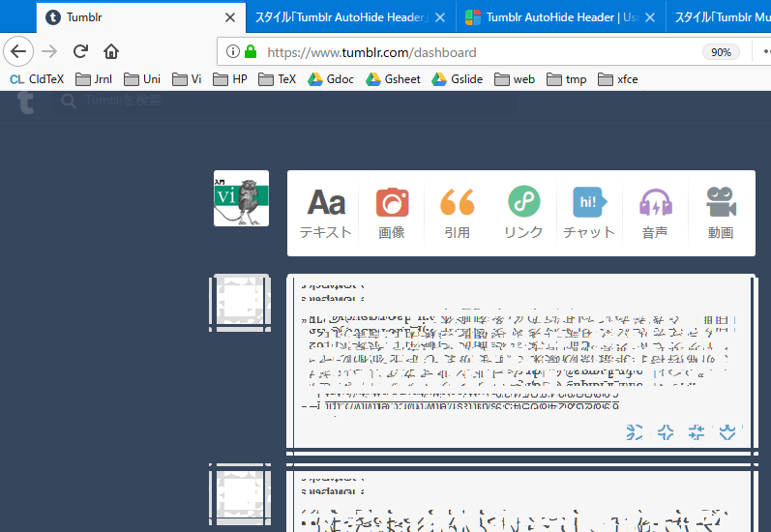This screenshot has width=771, height=532.
Task: Close the Tumblr tab
Action: (229, 17)
